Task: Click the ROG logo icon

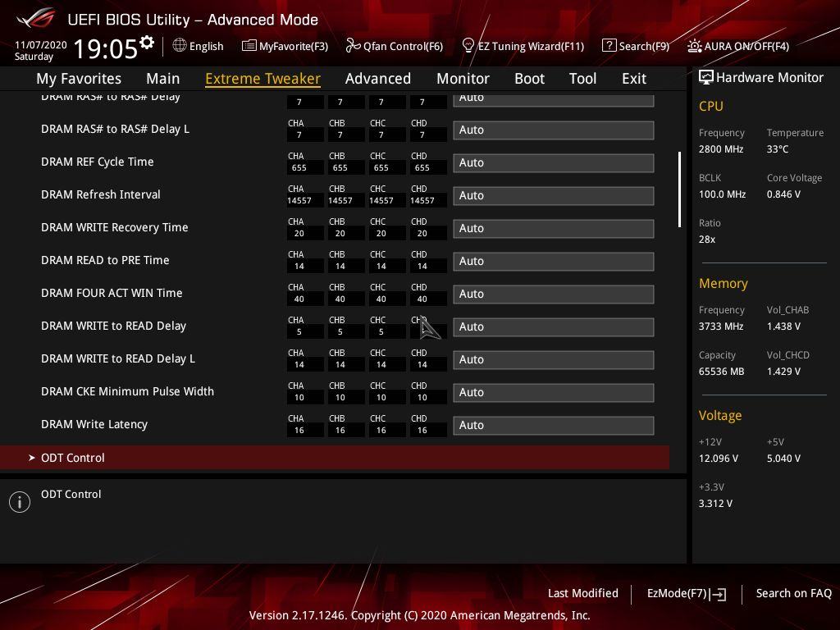Action: tap(36, 18)
